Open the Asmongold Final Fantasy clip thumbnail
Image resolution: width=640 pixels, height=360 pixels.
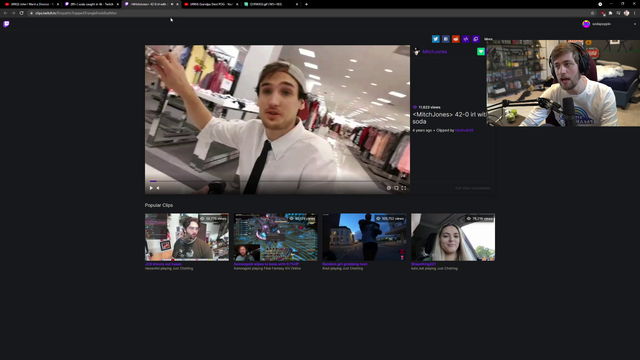(x=276, y=237)
